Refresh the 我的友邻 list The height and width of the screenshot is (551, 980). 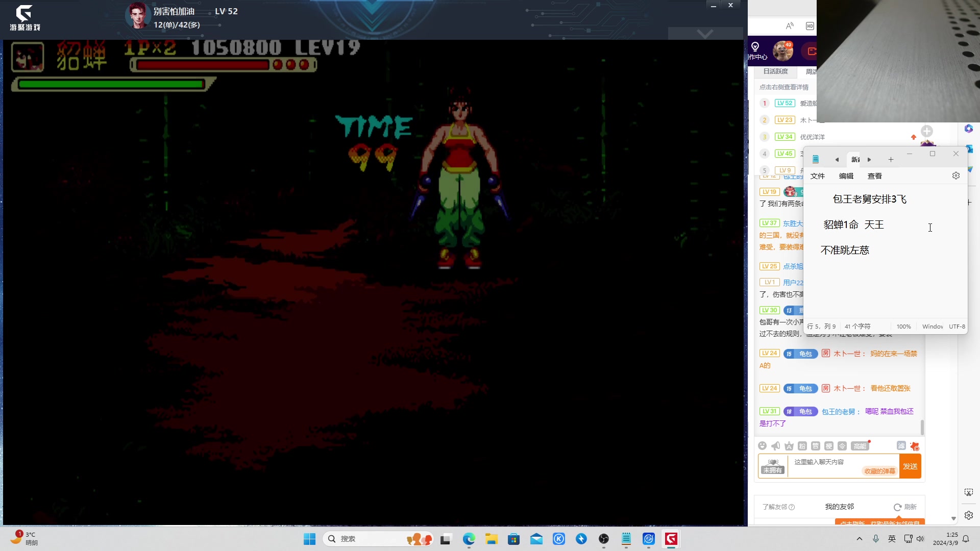pos(905,507)
